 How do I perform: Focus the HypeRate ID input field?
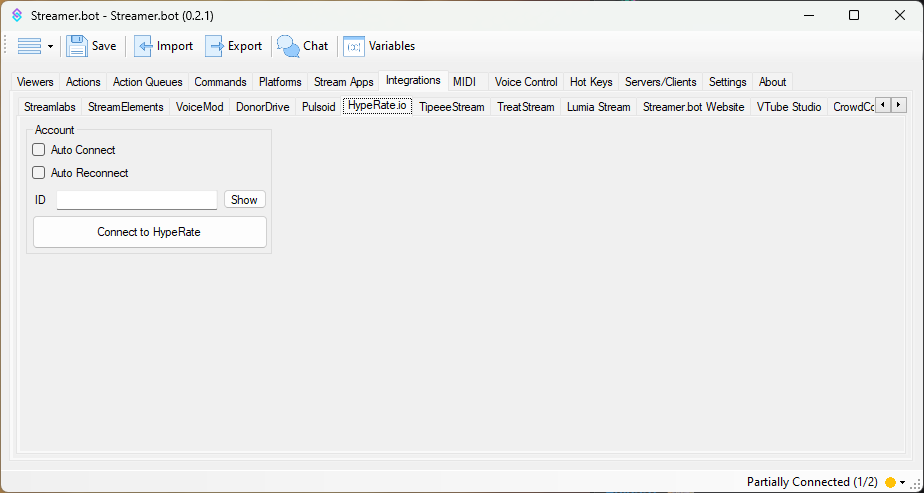pos(136,200)
